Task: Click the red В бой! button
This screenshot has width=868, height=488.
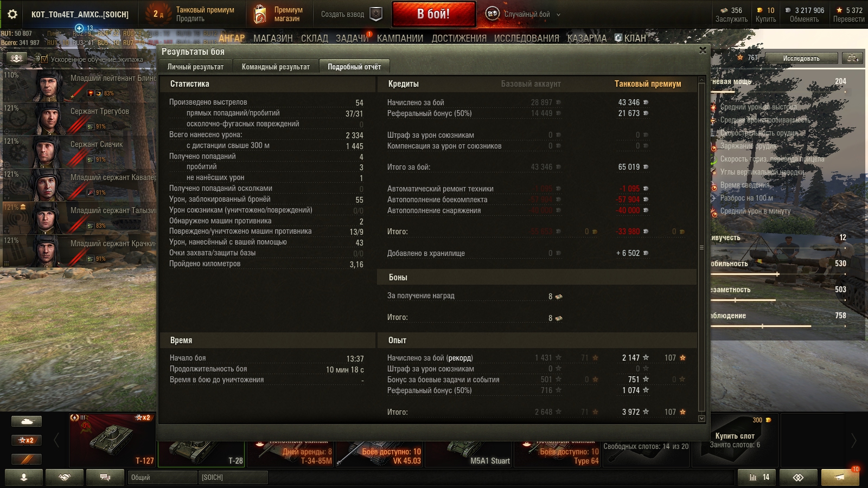Action: (x=433, y=14)
